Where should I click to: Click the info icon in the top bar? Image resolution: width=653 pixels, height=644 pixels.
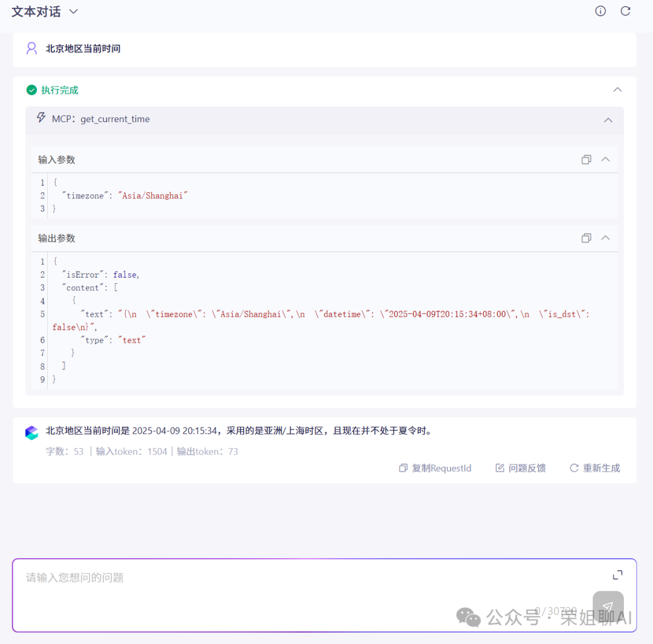600,11
